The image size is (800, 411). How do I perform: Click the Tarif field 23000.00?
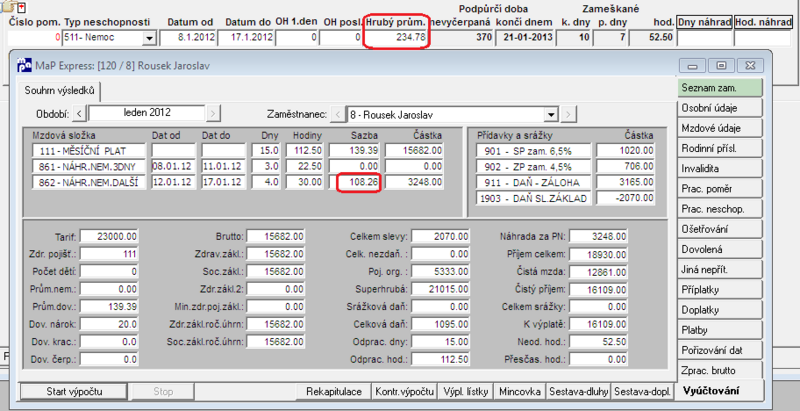click(x=109, y=237)
